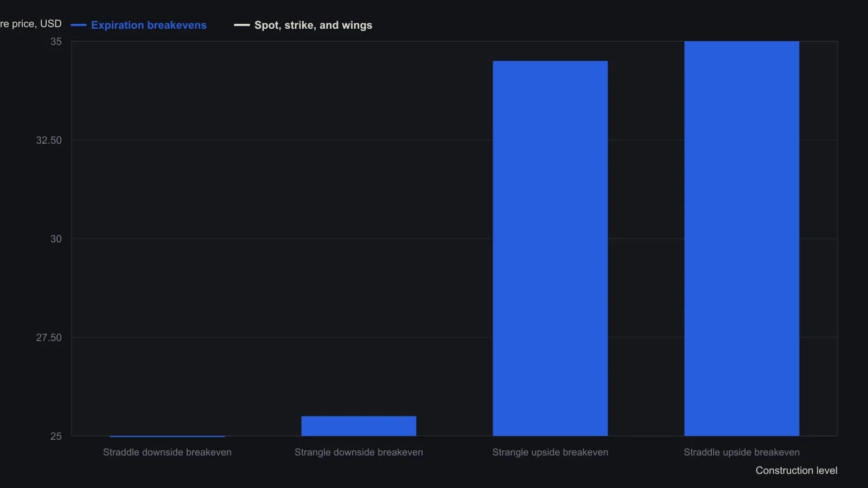868x488 pixels.
Task: Click the 27.50 y-axis tick label
Action: click(x=49, y=338)
